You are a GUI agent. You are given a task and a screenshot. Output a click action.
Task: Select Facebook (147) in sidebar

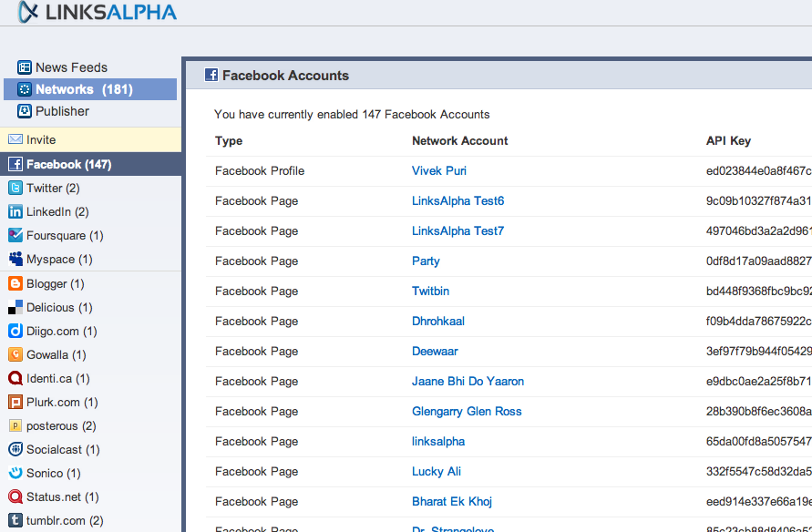[x=90, y=164]
